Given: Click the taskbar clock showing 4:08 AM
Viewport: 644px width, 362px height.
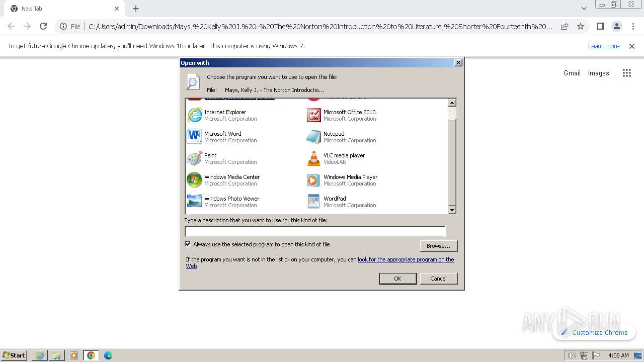Looking at the screenshot, I should click(x=618, y=355).
